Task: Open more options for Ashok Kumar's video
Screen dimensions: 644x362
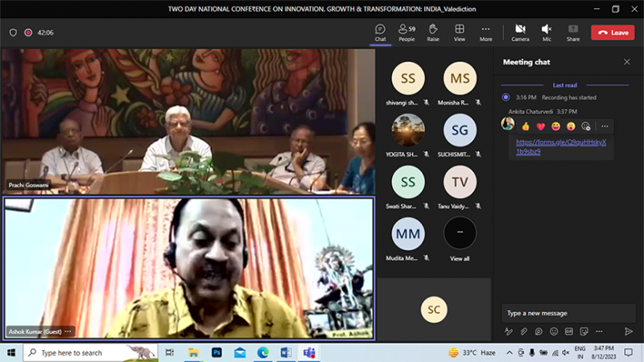Action: (68, 331)
